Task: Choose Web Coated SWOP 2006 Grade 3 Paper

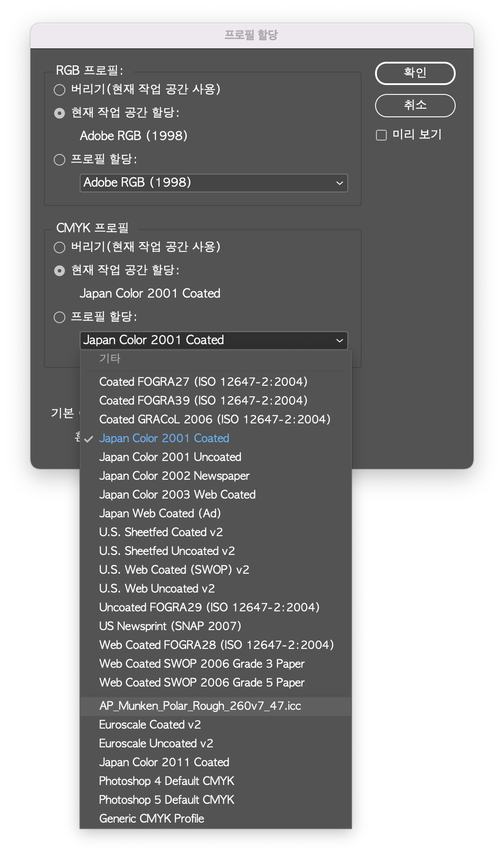Action: 216,664
